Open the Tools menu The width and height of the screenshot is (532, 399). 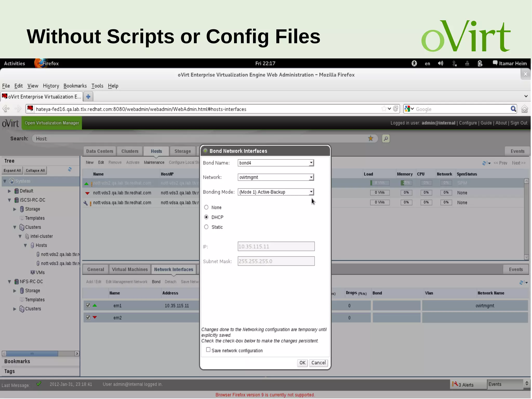click(97, 86)
